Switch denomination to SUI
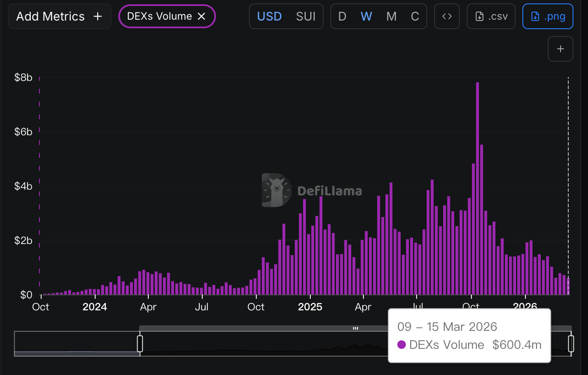This screenshot has height=375, width=588. coord(306,16)
